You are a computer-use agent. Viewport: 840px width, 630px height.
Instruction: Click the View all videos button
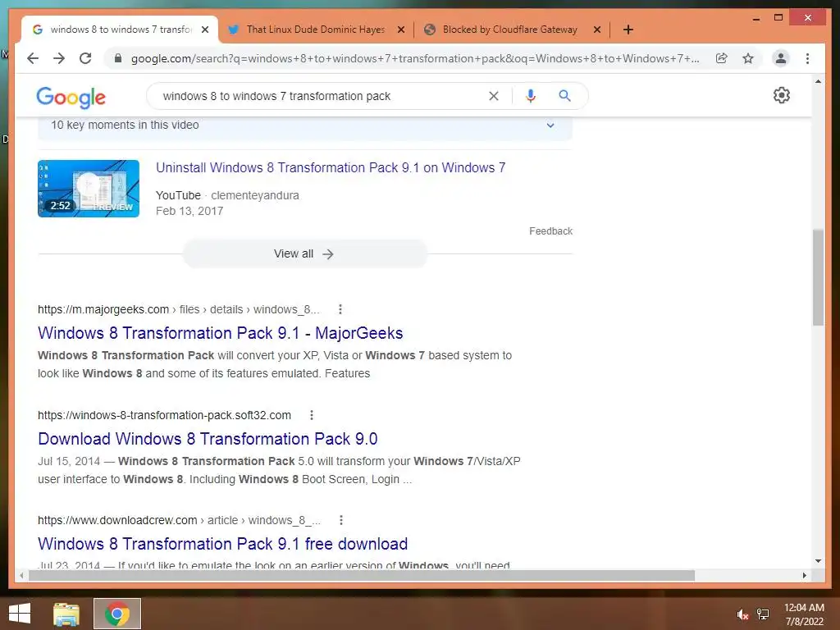point(305,254)
